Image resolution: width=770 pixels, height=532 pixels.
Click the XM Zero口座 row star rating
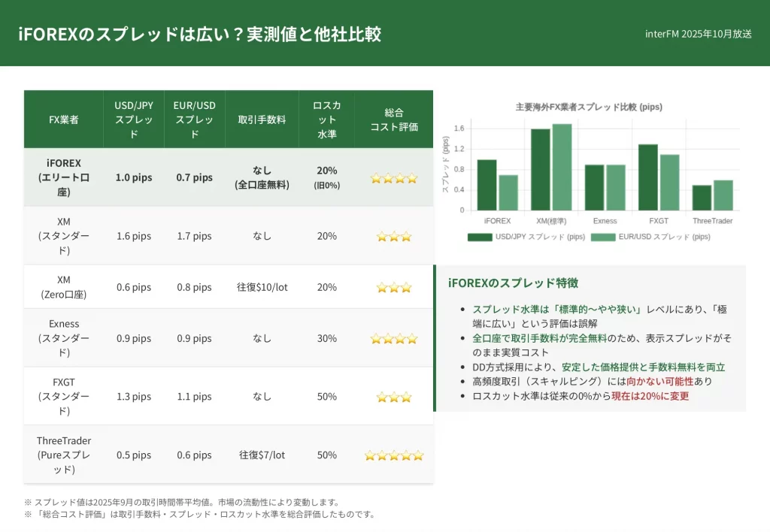[x=393, y=287]
